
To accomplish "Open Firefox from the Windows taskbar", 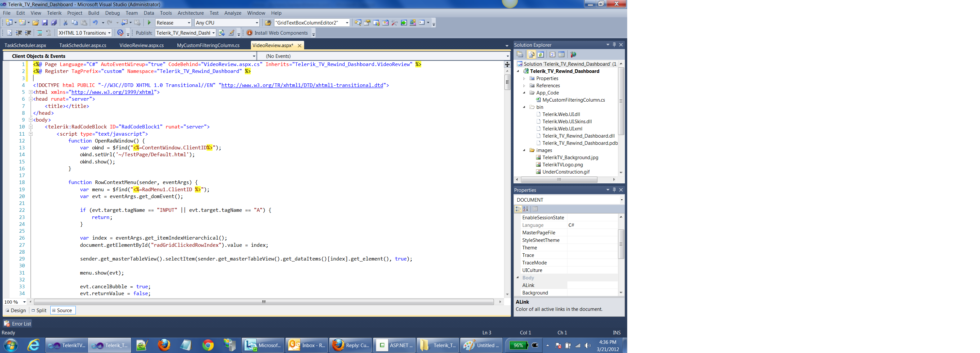I will [164, 345].
